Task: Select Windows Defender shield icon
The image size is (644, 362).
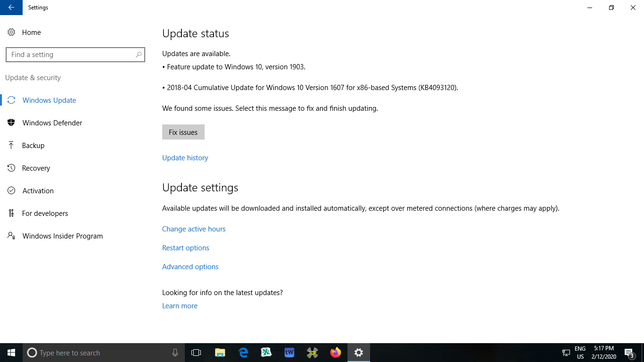Action: tap(11, 123)
